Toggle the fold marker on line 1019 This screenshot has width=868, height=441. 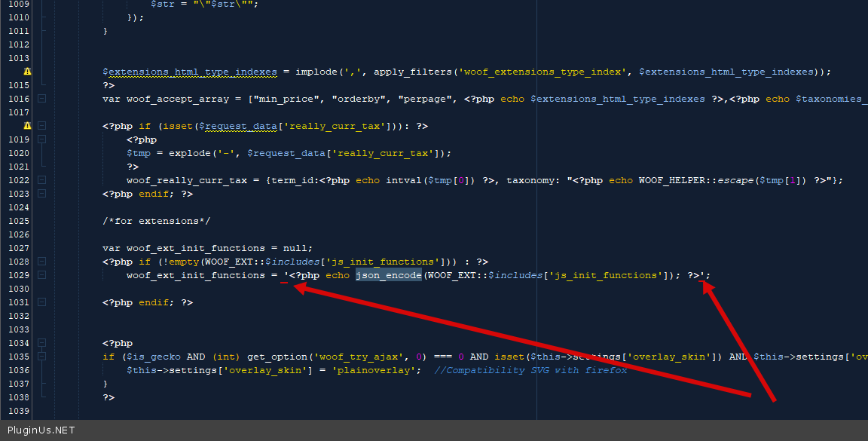(x=42, y=139)
